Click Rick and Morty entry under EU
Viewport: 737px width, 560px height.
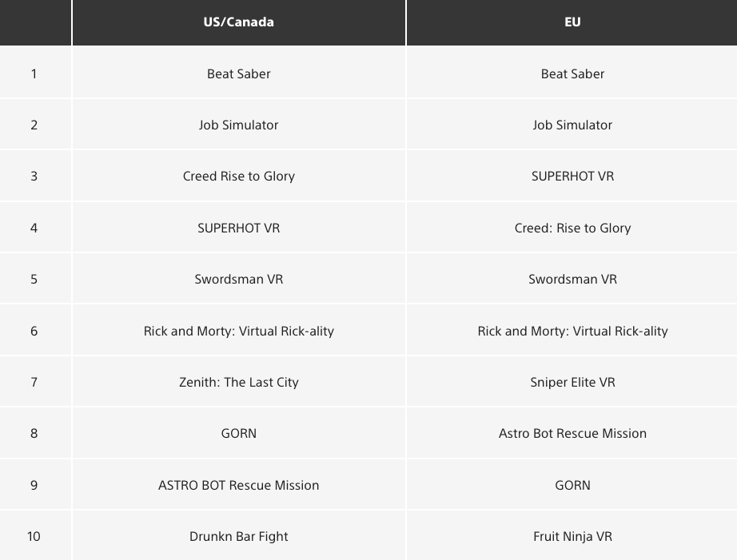(572, 331)
